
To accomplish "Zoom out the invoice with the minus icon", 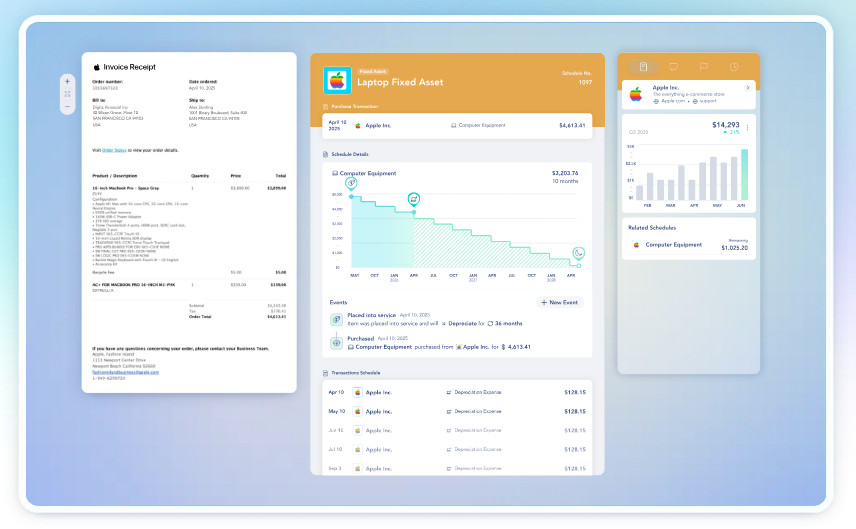I will [x=67, y=106].
